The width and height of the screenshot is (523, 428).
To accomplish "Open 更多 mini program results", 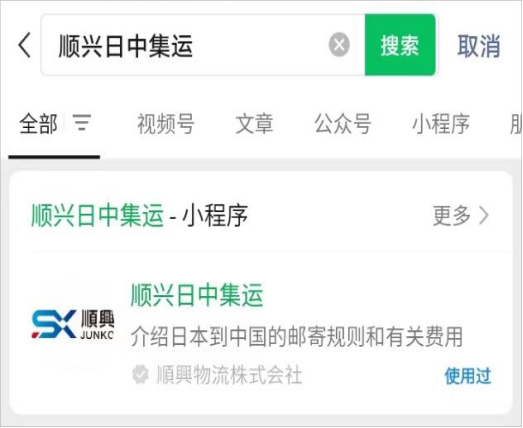I will pos(452,216).
